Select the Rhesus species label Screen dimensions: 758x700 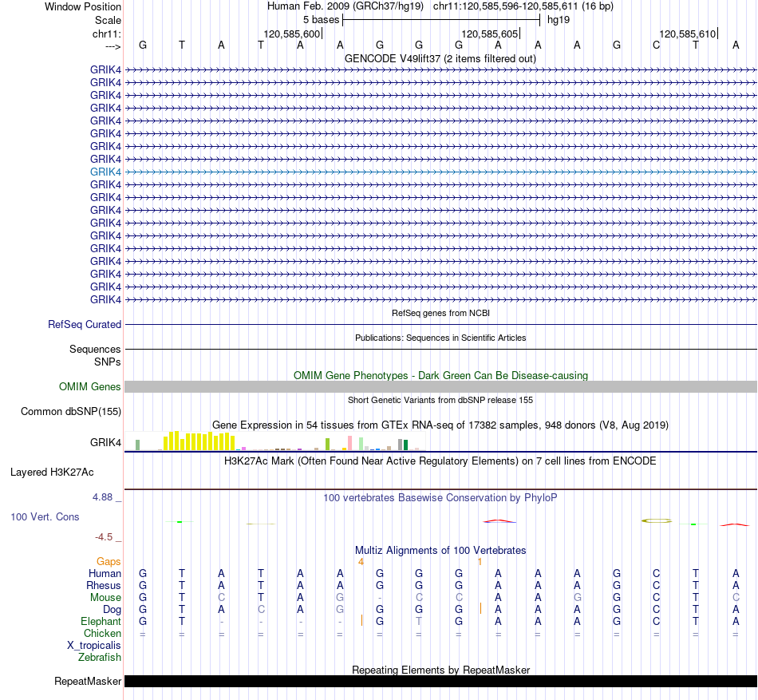click(104, 585)
